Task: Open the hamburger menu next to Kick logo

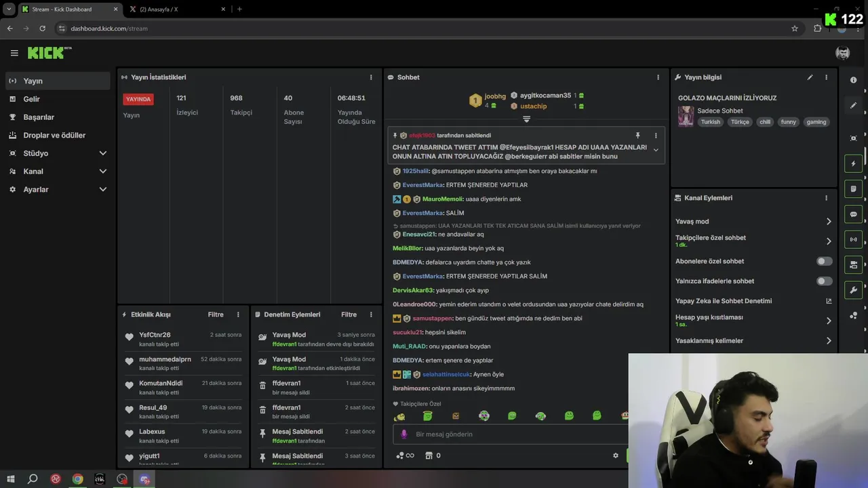Action: pyautogui.click(x=14, y=53)
